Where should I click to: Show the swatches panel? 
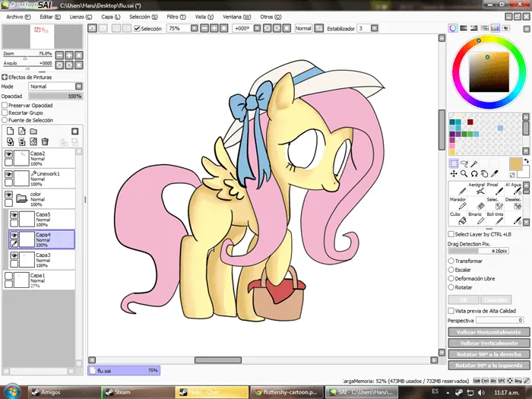coord(496,29)
